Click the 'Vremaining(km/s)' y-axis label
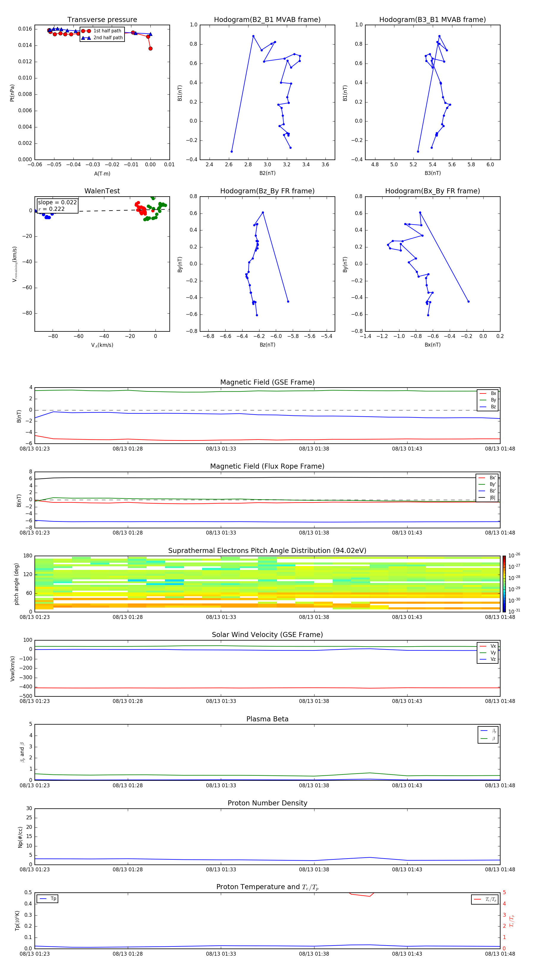The height and width of the screenshot is (980, 535). tap(15, 264)
